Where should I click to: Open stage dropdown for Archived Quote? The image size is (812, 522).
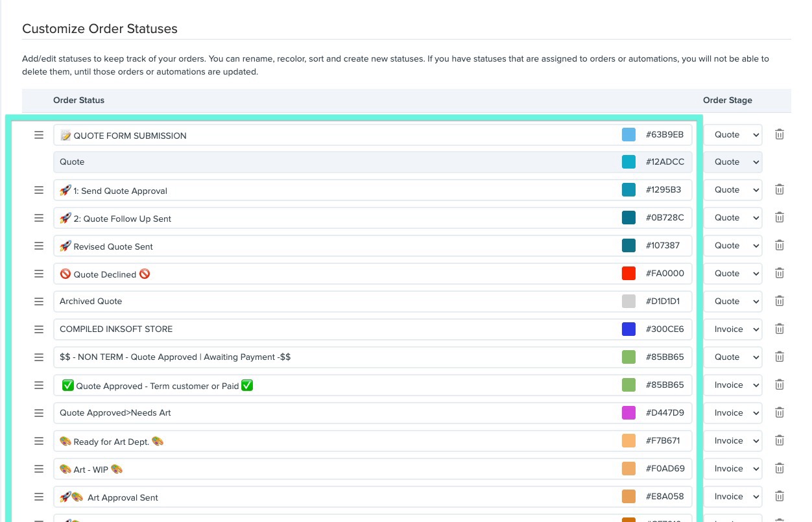pos(734,302)
